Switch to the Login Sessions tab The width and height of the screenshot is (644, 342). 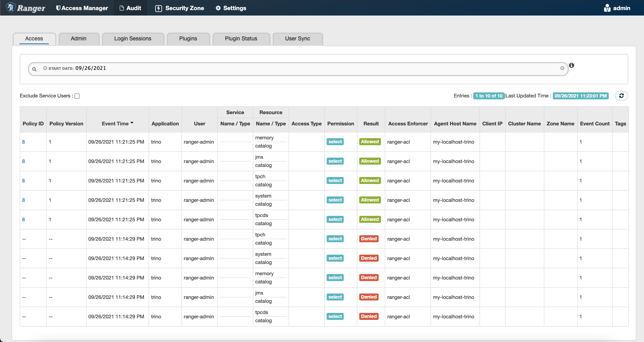click(133, 38)
